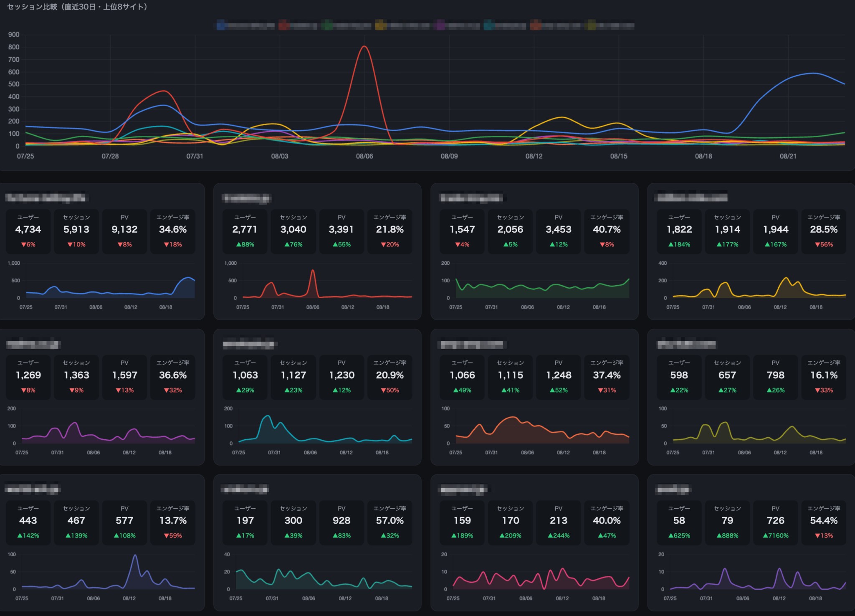Toggle the green legend swatch series
Image resolution: width=855 pixels, height=616 pixels.
click(x=327, y=25)
